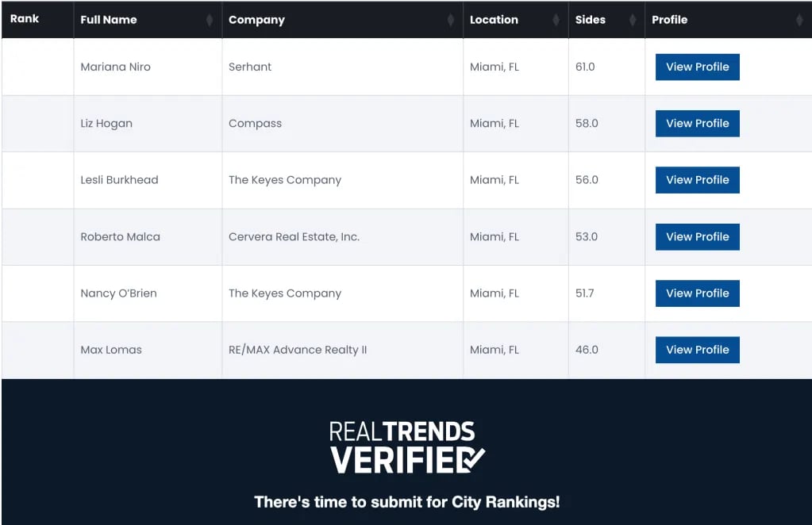Screen dimensions: 812x525
Task: Sort by Full Name column arrow icon
Action: [x=210, y=20]
